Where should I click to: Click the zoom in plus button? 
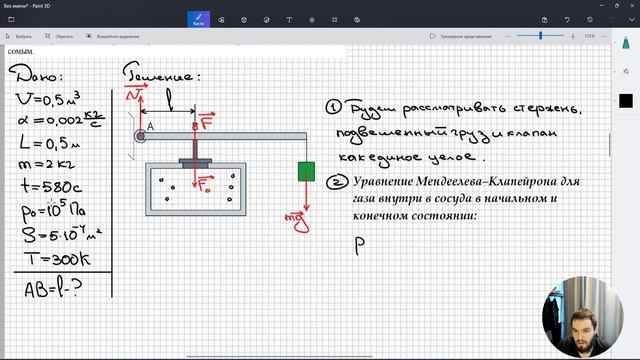573,36
